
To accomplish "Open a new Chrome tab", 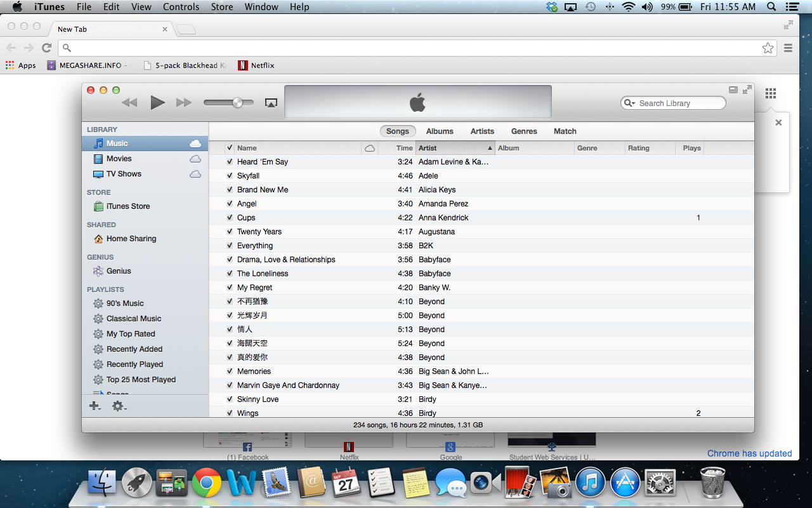I will click(185, 29).
